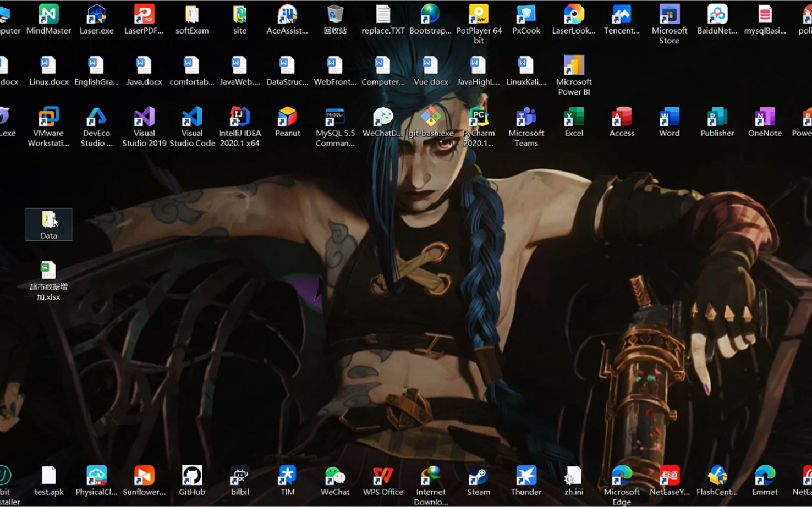This screenshot has width=812, height=507.
Task: Open the replace.TXT text file
Action: 383,19
